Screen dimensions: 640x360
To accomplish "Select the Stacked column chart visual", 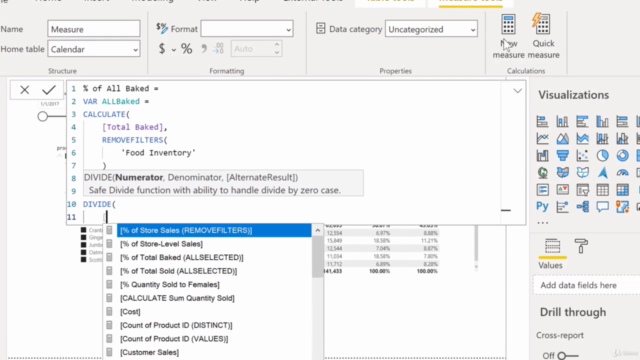I will pyautogui.click(x=562, y=121).
